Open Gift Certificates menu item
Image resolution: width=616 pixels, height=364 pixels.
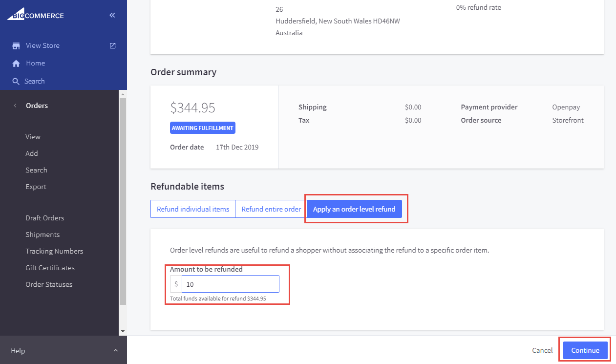pos(50,268)
